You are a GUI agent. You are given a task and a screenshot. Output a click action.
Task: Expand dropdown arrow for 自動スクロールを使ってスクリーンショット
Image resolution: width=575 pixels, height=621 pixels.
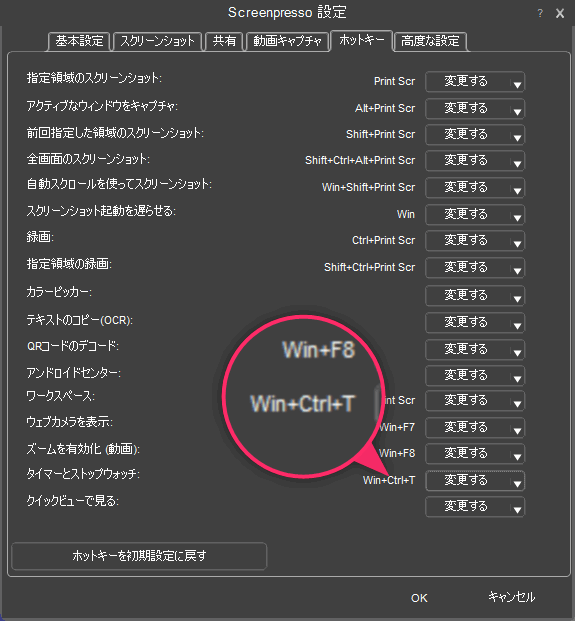pos(517,190)
